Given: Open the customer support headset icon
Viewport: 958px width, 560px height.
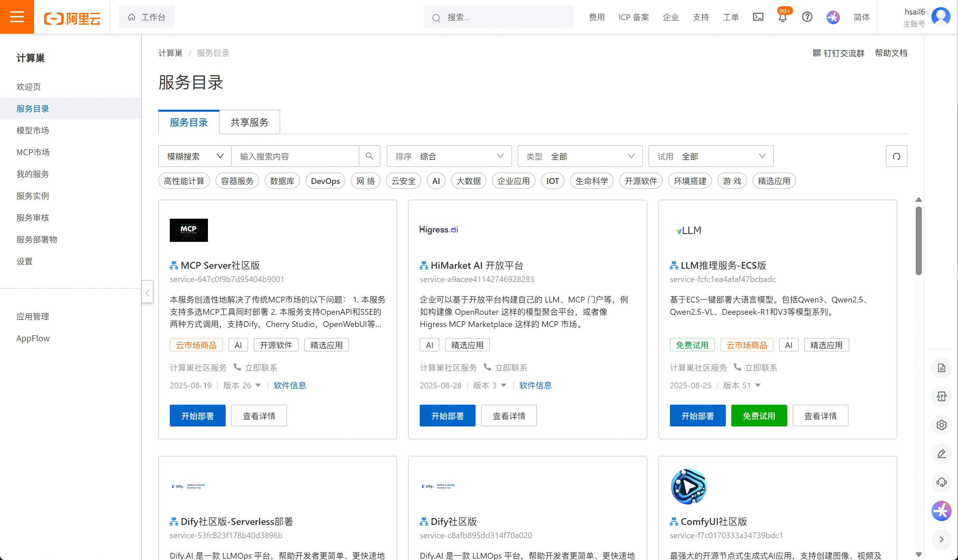Looking at the screenshot, I should tap(941, 482).
